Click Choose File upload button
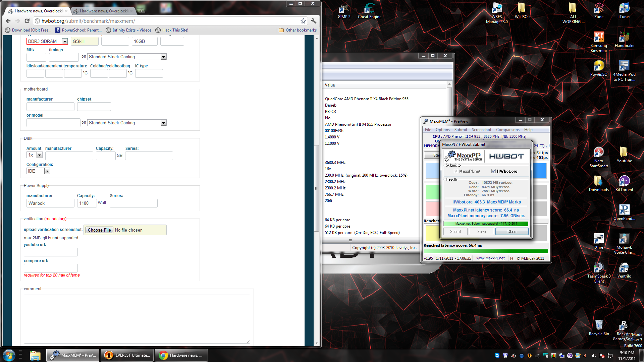This screenshot has height=362, width=644. [x=99, y=230]
